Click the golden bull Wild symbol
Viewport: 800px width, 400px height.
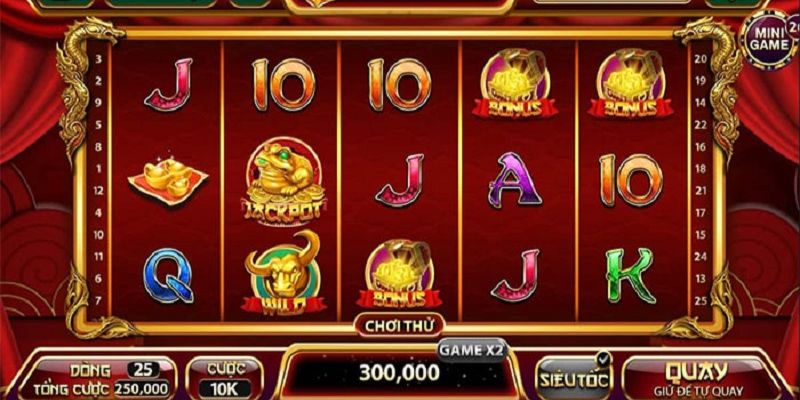coord(284,271)
